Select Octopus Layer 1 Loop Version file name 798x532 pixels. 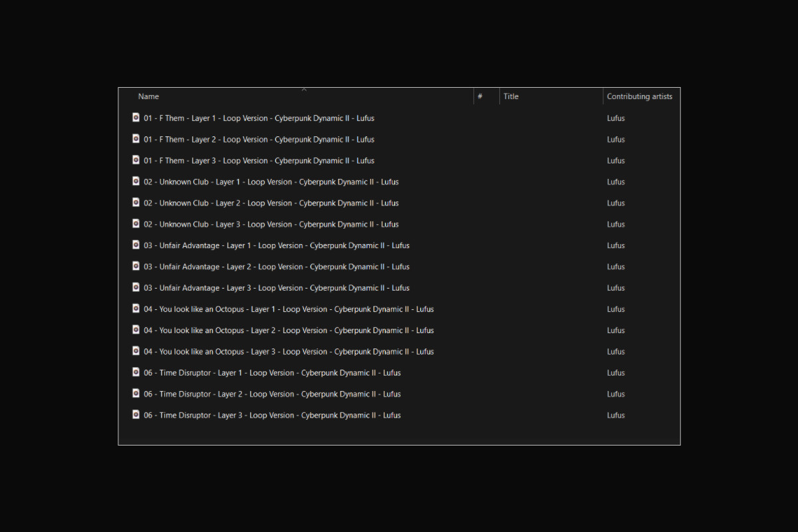pyautogui.click(x=289, y=309)
